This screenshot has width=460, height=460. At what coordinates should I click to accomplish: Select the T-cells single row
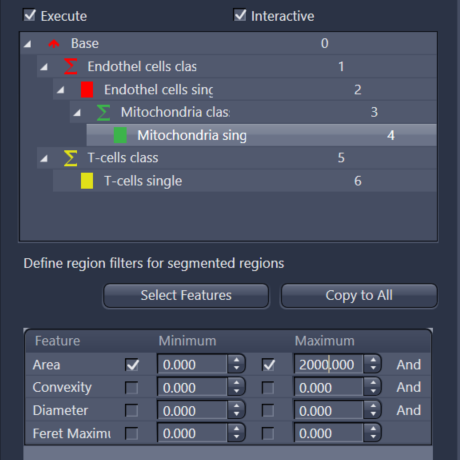(245, 181)
